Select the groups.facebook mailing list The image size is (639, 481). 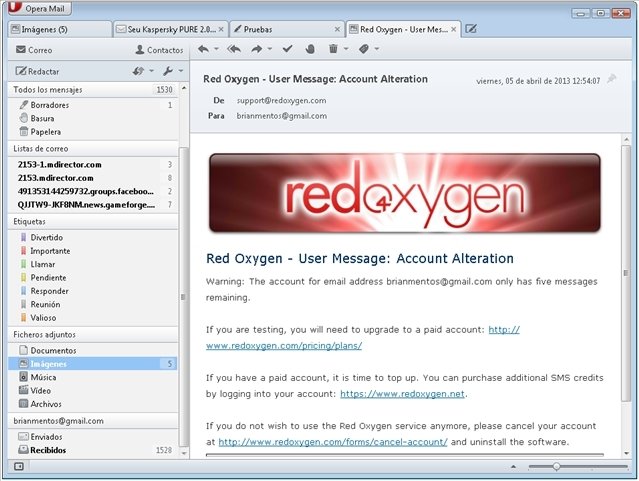(x=93, y=191)
